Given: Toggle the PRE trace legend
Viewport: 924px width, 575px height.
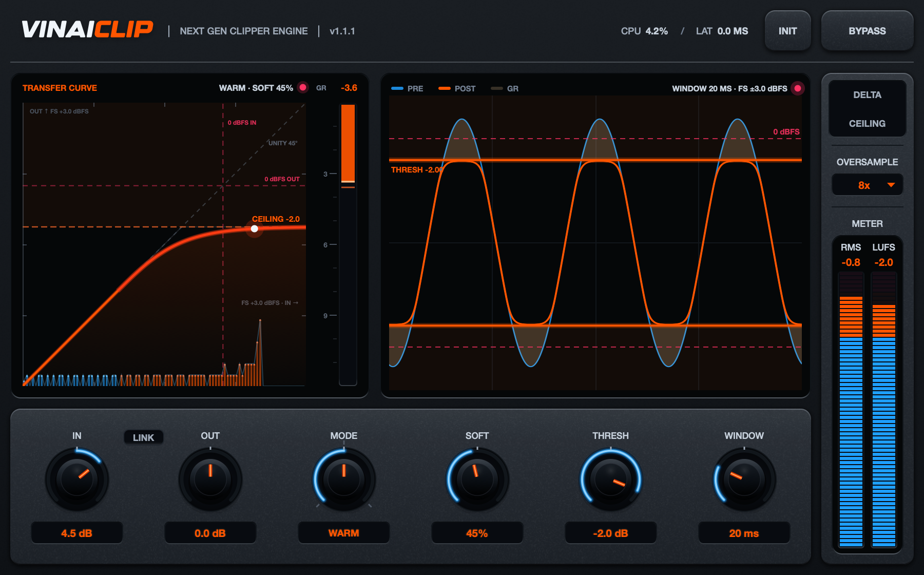Looking at the screenshot, I should (x=408, y=88).
